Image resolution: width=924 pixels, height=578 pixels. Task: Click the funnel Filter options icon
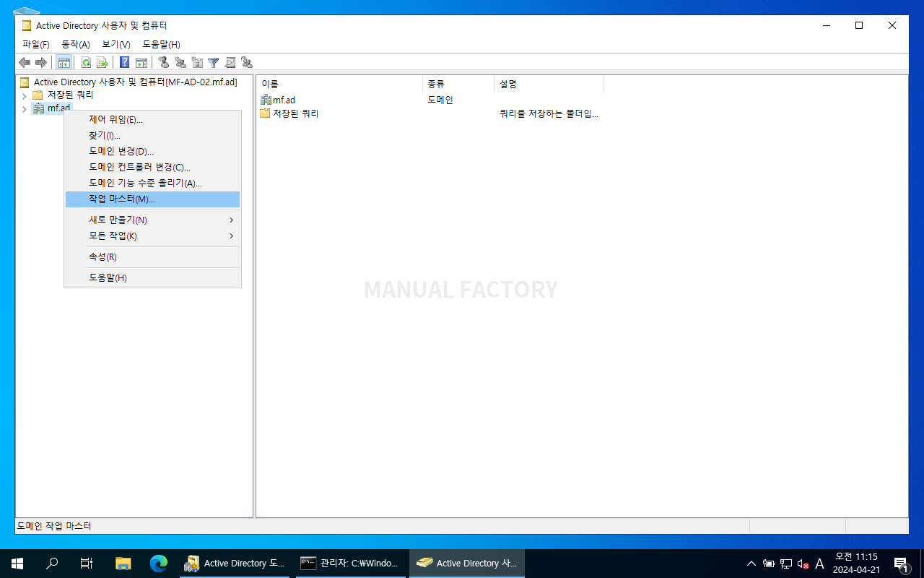(x=214, y=63)
